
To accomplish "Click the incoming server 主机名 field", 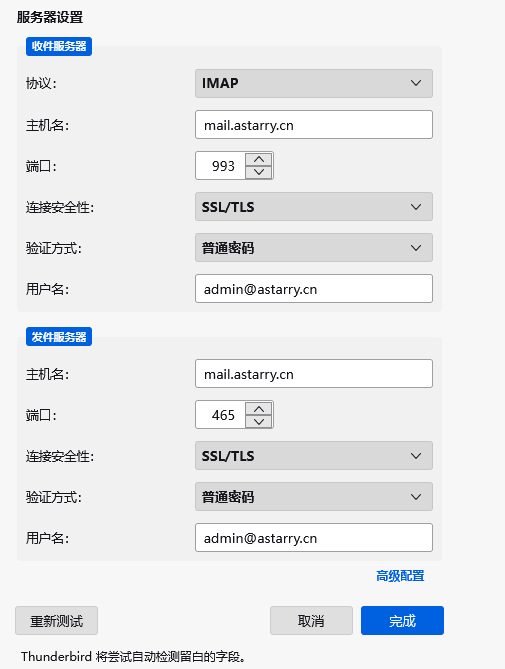I will 314,125.
